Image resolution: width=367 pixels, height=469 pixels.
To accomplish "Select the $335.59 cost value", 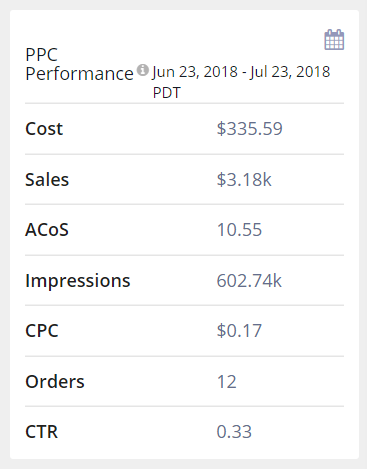I will point(250,129).
